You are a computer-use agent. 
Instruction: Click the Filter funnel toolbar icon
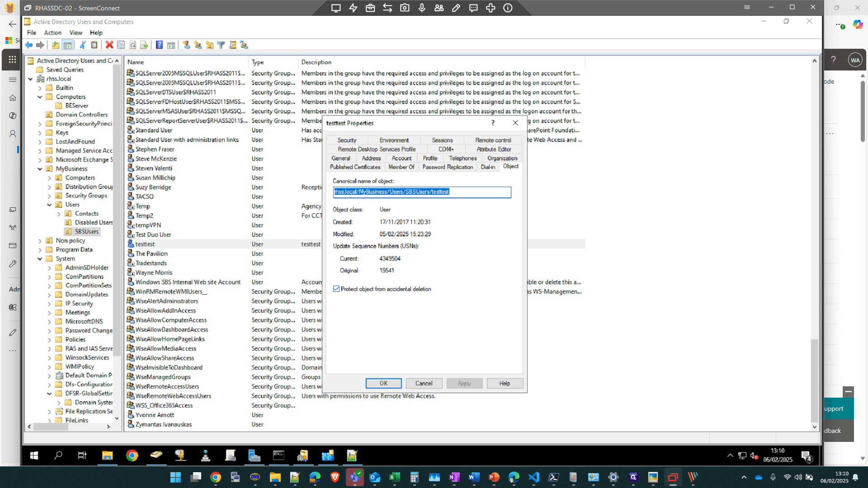coord(221,45)
